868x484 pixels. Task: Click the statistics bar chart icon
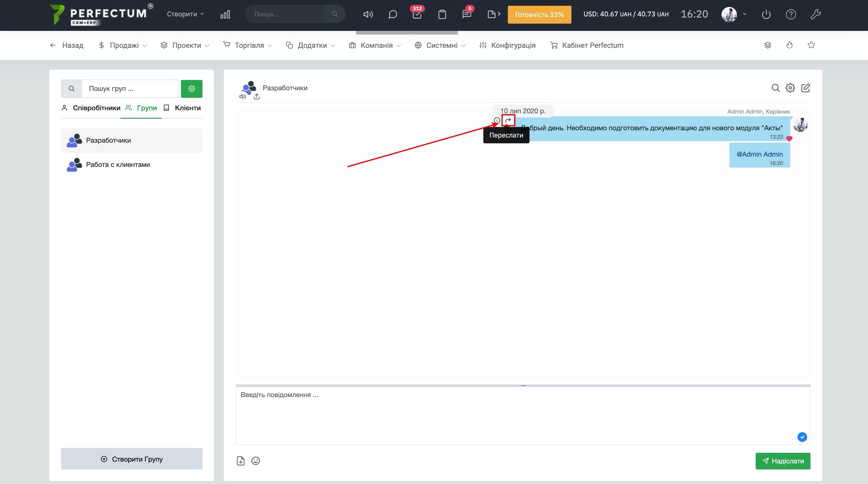[x=225, y=15]
